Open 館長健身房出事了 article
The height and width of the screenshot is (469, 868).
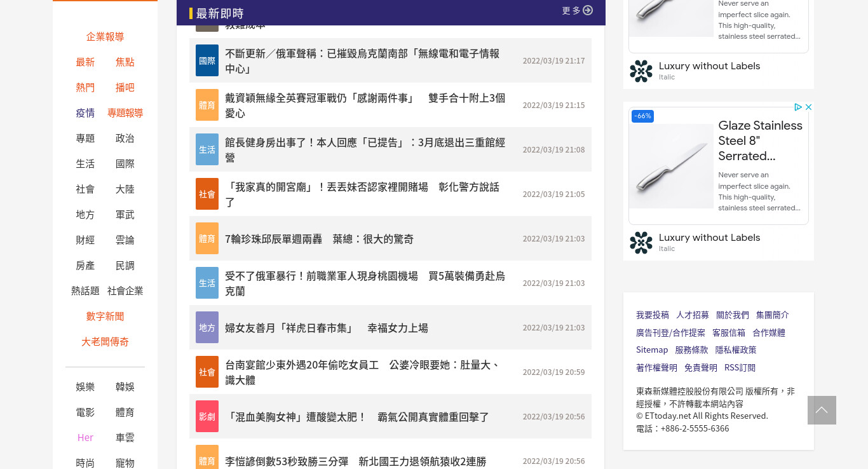(x=365, y=150)
